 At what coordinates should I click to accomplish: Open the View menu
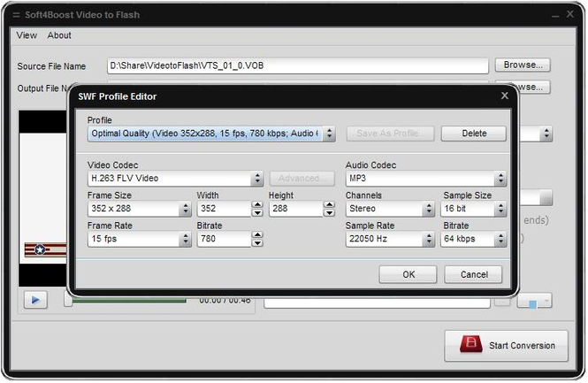[27, 35]
